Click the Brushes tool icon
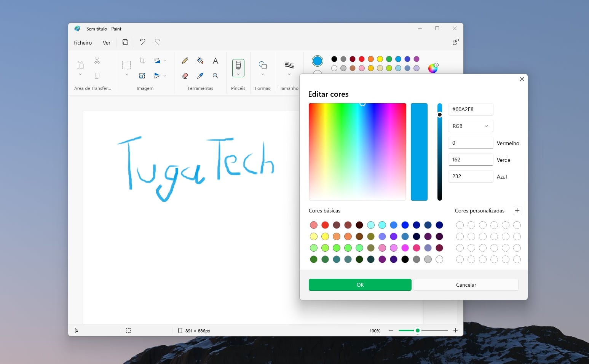 click(238, 65)
